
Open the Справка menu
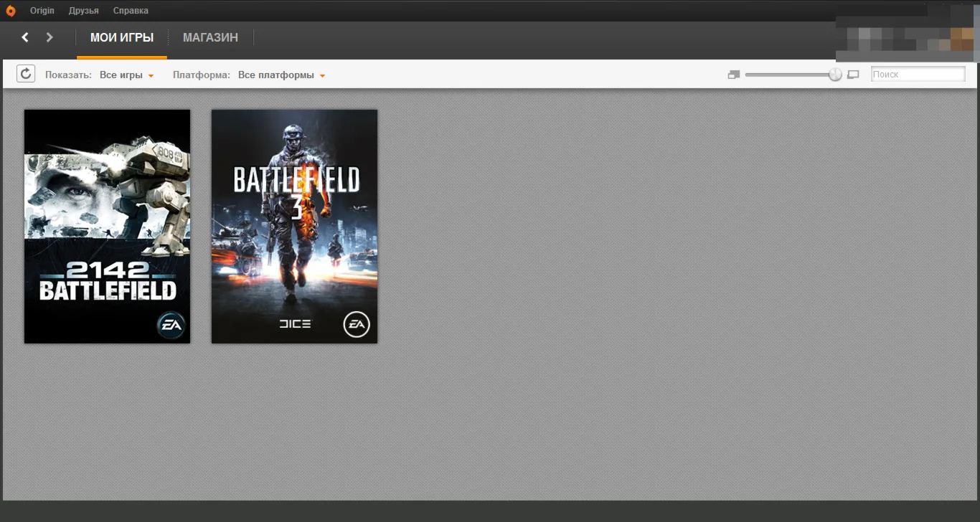point(130,10)
